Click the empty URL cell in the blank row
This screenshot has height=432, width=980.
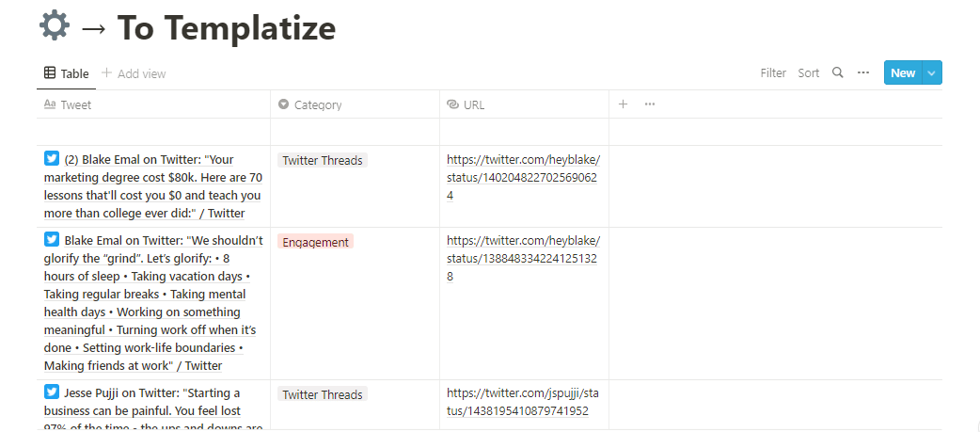(525, 132)
